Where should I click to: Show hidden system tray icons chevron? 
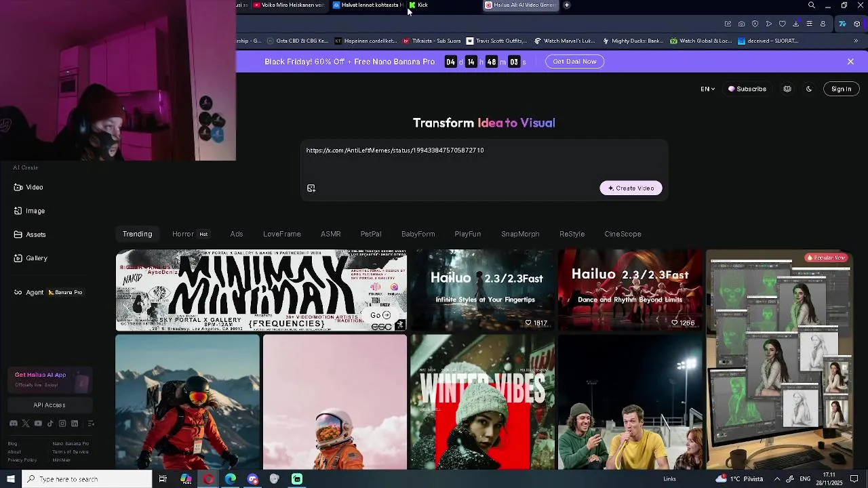[777, 479]
